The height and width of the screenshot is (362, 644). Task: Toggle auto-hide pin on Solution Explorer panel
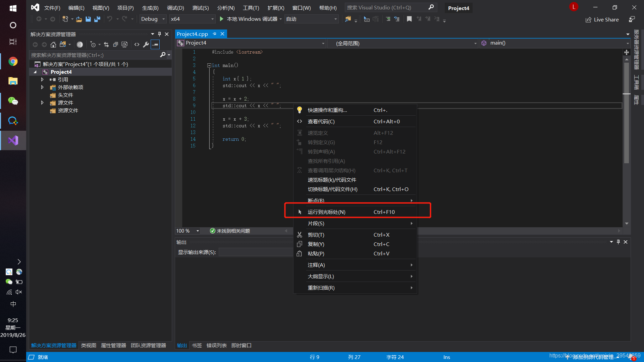coord(159,34)
